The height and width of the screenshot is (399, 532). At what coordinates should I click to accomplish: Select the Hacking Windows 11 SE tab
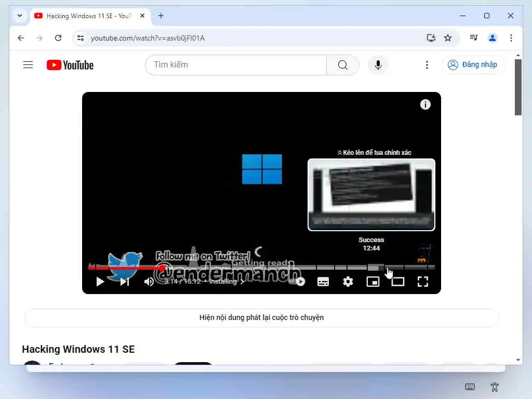(89, 16)
